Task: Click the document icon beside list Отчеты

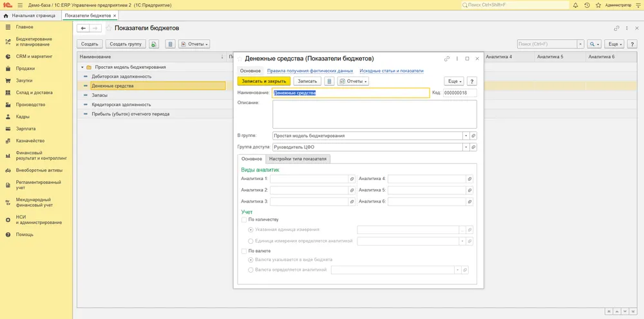Action: point(171,44)
